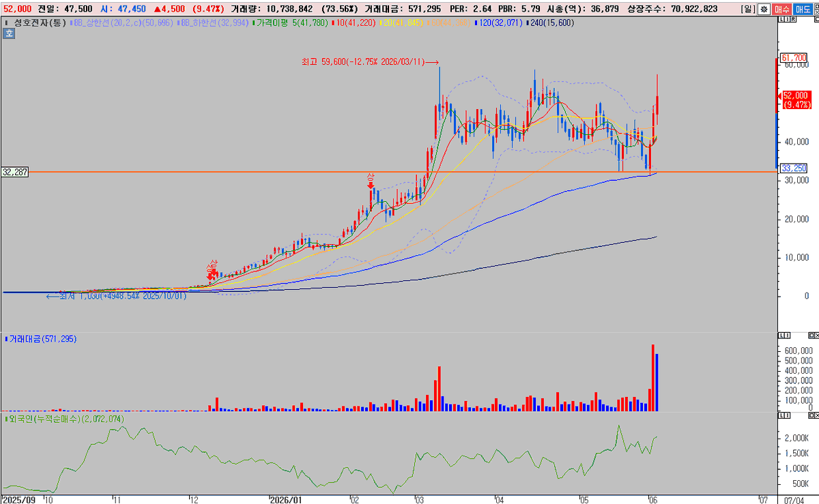819x504 pixels.
Task: Toggle the top I axis button of price chart
Action: 787,20
